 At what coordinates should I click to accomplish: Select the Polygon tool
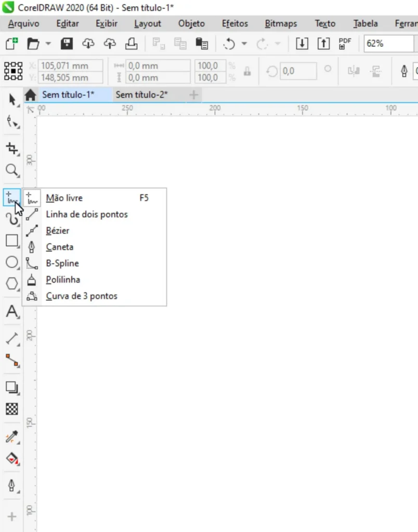pos(12,284)
